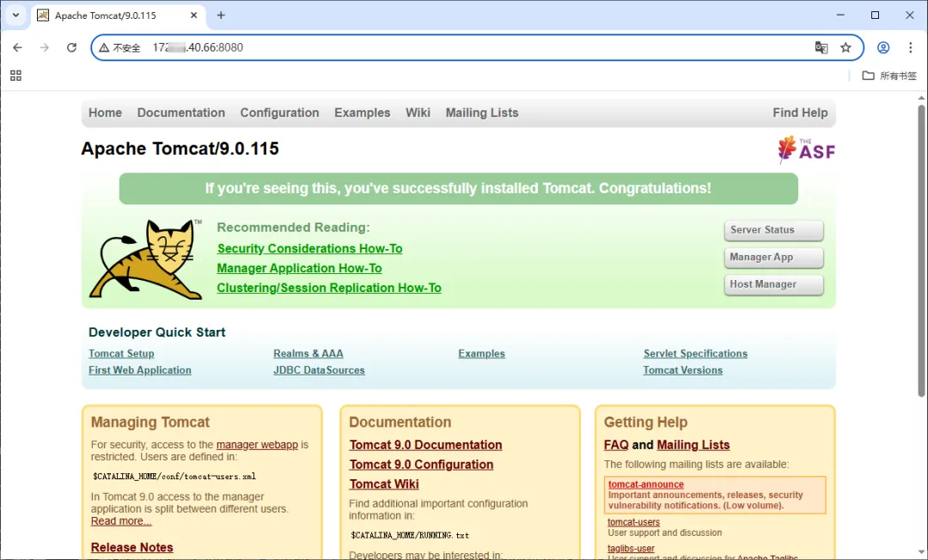928x560 pixels.
Task: Click the Apache Tomcat/9.0.115 heading
Action: pyautogui.click(x=180, y=149)
